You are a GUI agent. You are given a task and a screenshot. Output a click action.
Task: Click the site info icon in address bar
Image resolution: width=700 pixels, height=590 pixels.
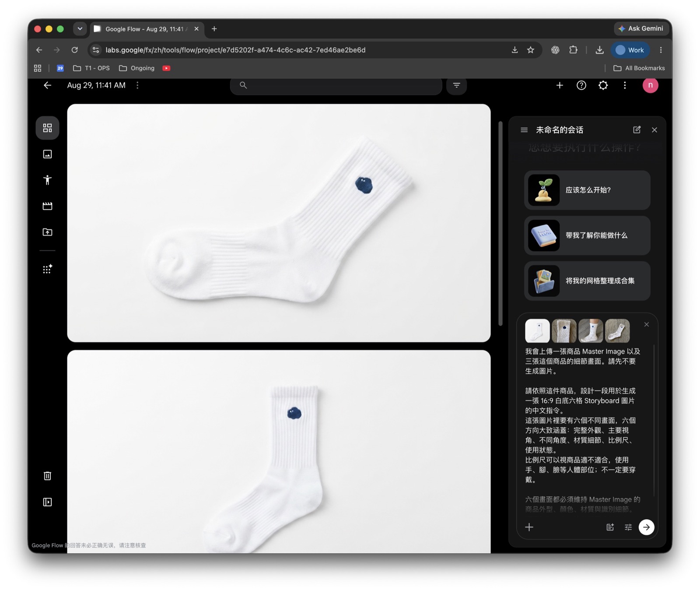pyautogui.click(x=96, y=50)
